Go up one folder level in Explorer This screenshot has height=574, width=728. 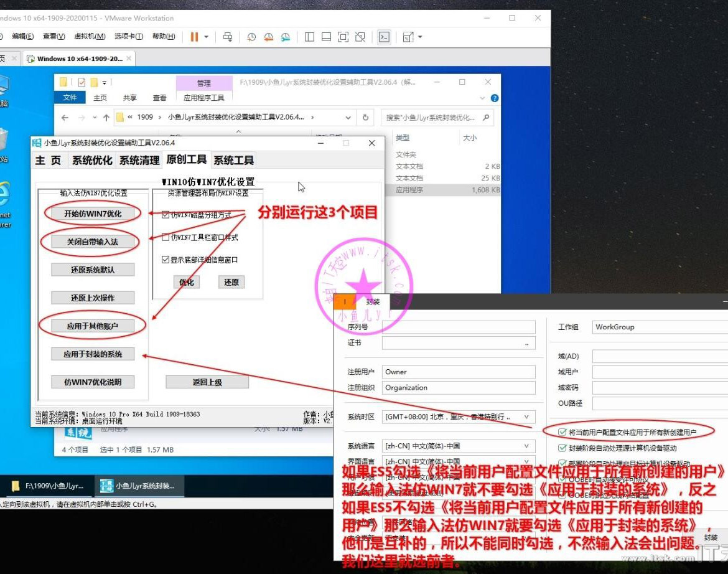(x=106, y=118)
